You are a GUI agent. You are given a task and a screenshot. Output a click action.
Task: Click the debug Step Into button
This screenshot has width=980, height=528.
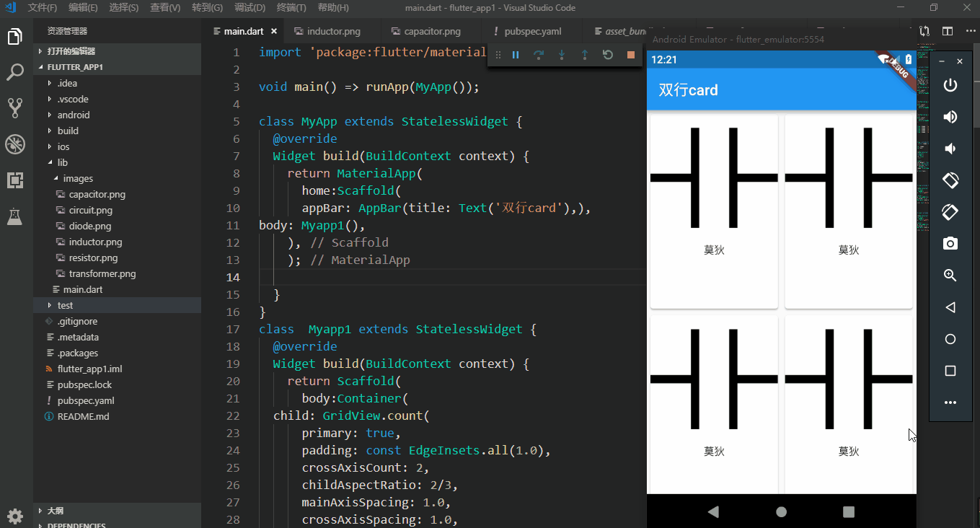pos(562,55)
